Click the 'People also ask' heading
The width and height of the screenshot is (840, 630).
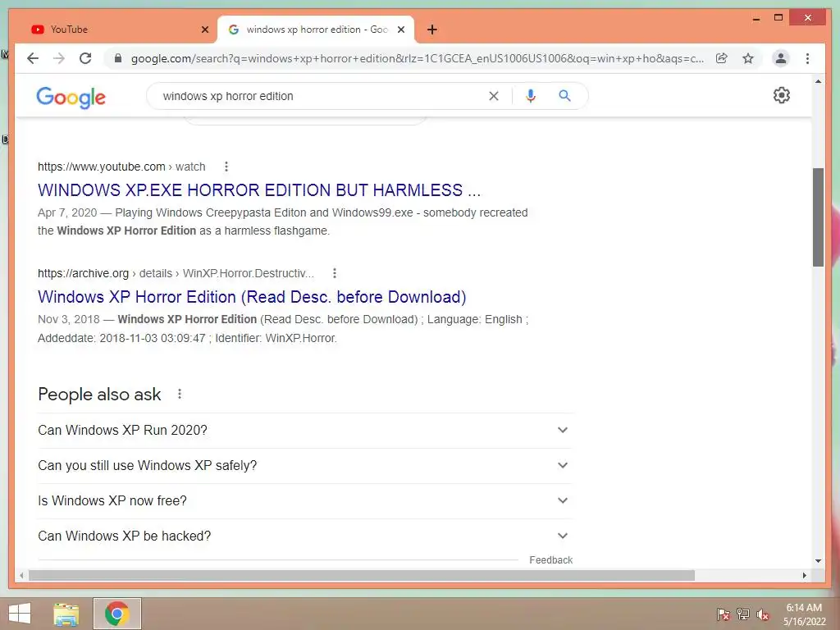99,395
